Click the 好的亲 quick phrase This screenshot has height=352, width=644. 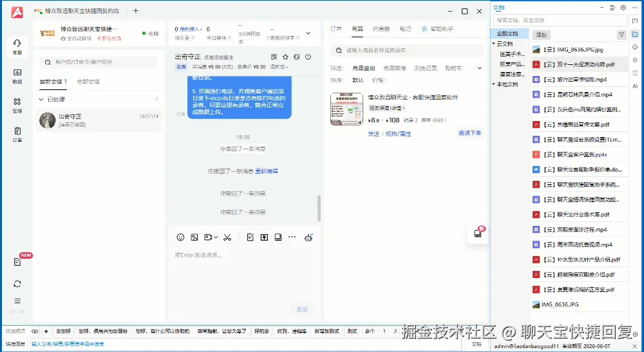tap(261, 331)
